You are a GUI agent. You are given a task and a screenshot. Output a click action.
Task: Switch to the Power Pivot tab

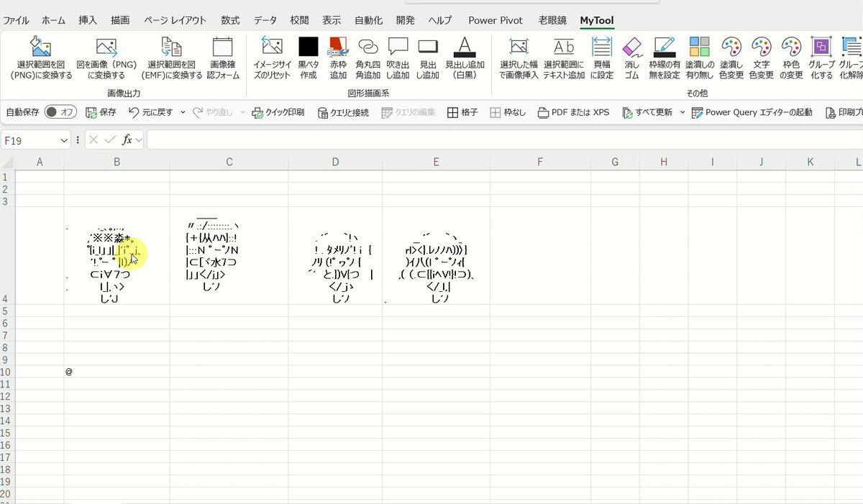[x=496, y=20]
